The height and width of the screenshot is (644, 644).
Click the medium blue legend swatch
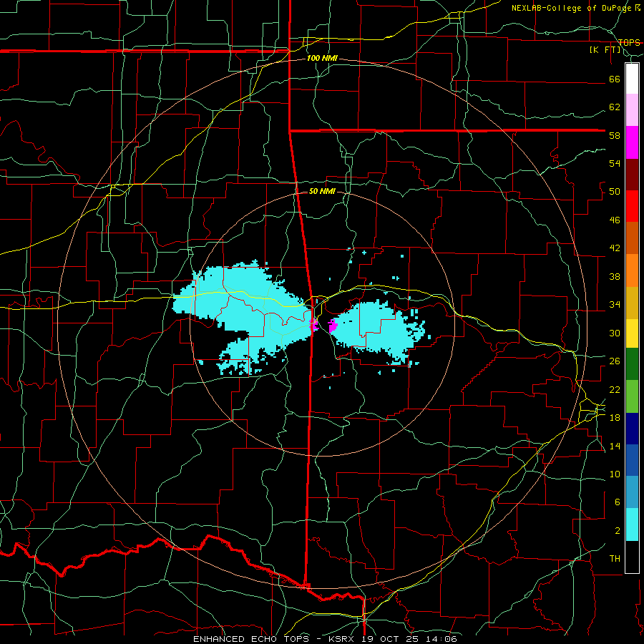tap(632, 460)
